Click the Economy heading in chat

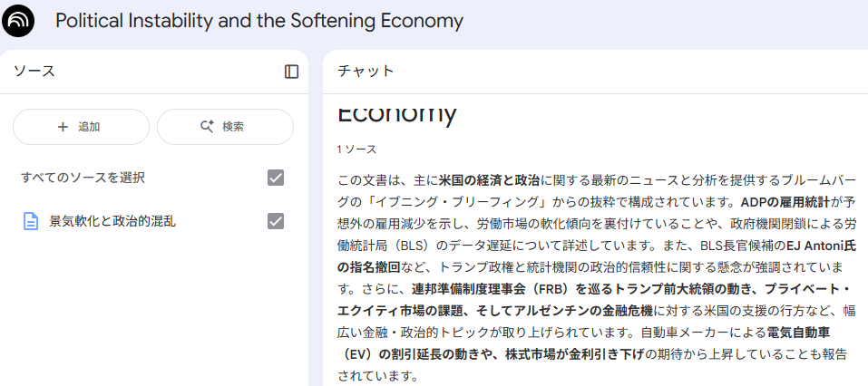pos(396,113)
